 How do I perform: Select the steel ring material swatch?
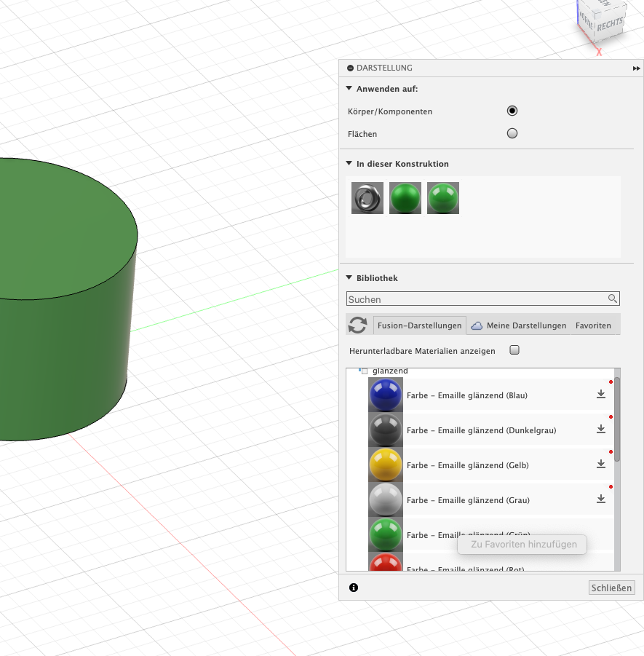coord(367,198)
